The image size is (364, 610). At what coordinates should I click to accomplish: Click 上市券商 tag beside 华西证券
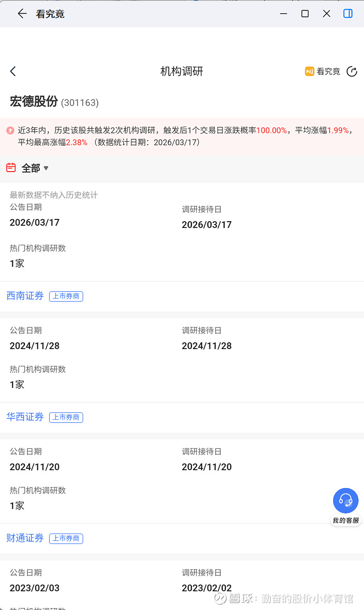[66, 417]
